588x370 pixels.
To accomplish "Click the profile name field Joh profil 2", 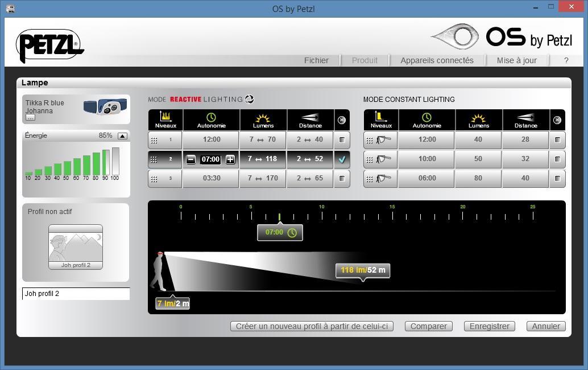I will click(76, 294).
